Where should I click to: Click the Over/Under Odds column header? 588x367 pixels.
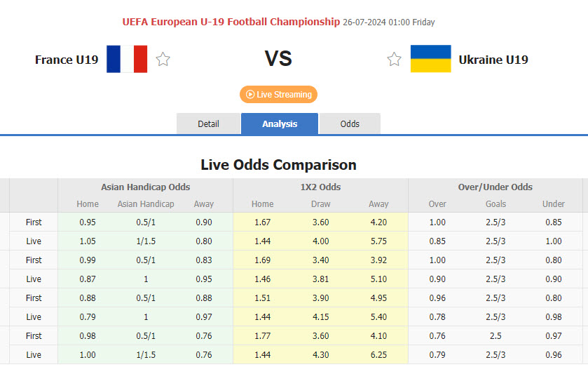click(x=495, y=187)
